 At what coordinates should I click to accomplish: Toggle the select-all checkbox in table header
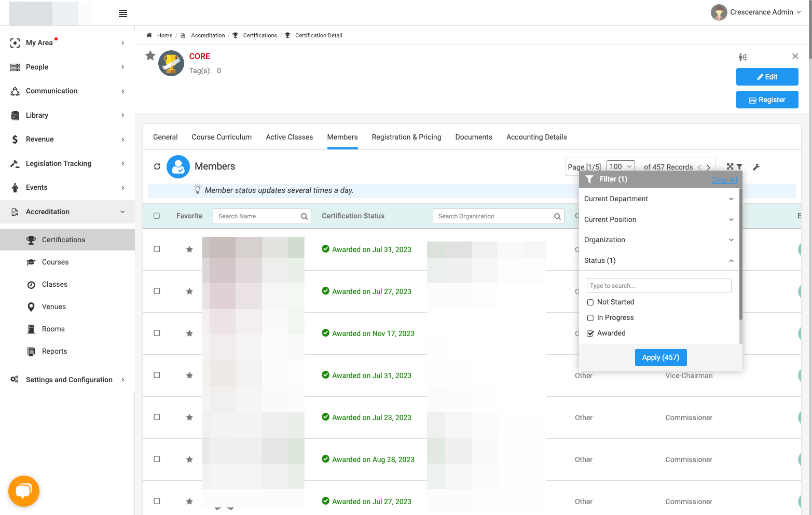(157, 216)
